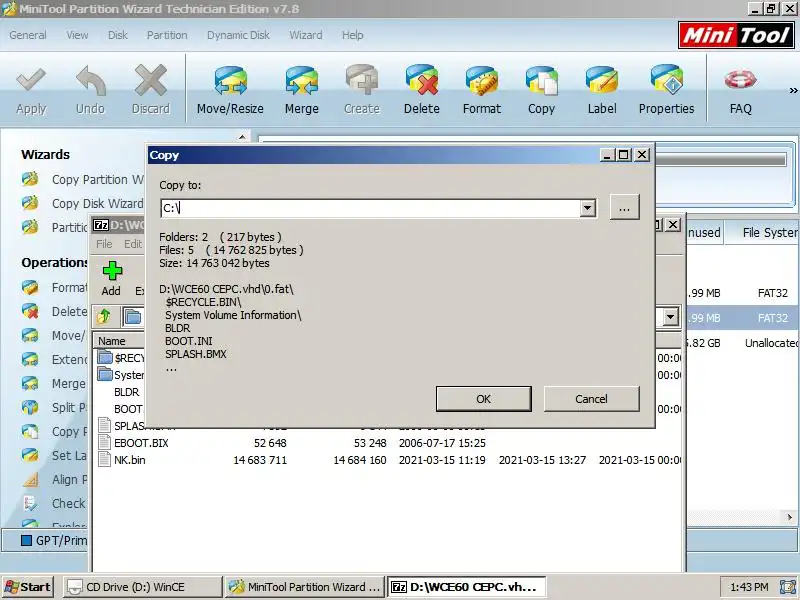Click the Create partition icon
This screenshot has height=600, width=800.
click(x=361, y=81)
